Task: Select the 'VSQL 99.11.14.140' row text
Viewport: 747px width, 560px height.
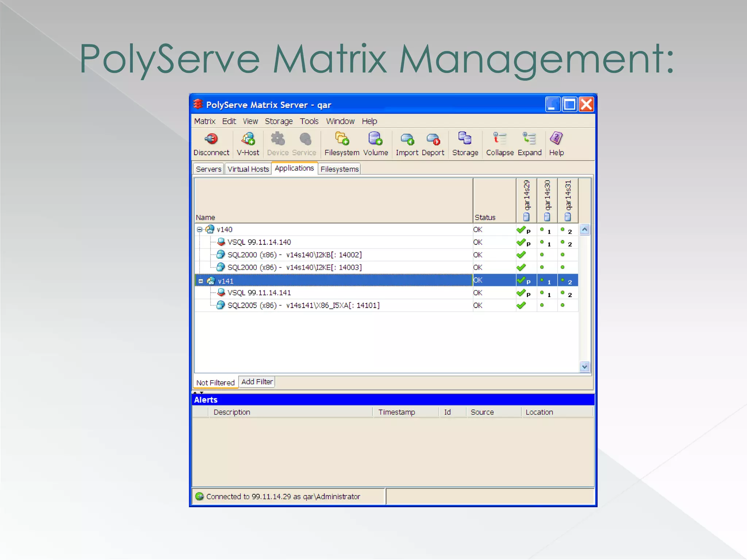Action: coord(259,242)
